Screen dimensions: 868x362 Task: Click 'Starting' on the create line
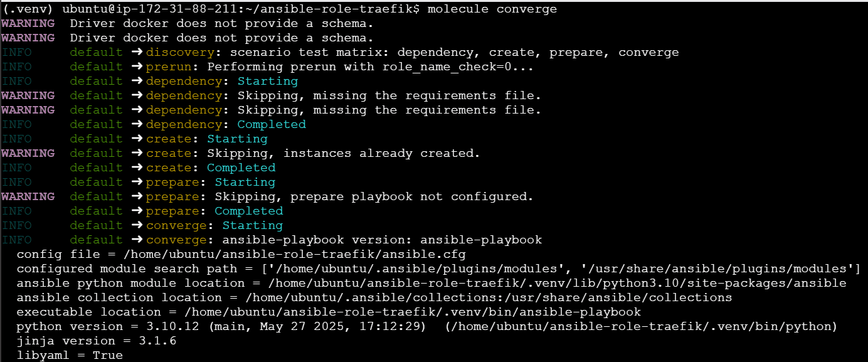pyautogui.click(x=237, y=139)
